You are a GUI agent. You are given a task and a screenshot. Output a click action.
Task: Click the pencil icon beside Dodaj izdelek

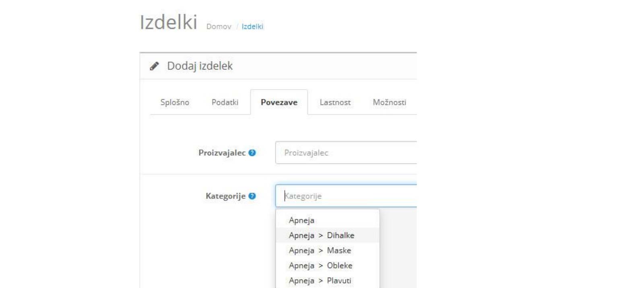click(154, 66)
